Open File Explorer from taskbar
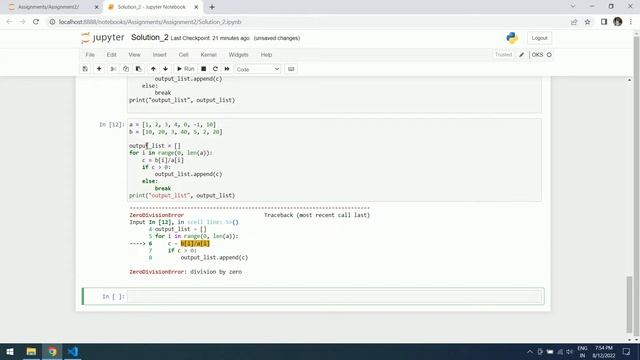 (x=31, y=351)
